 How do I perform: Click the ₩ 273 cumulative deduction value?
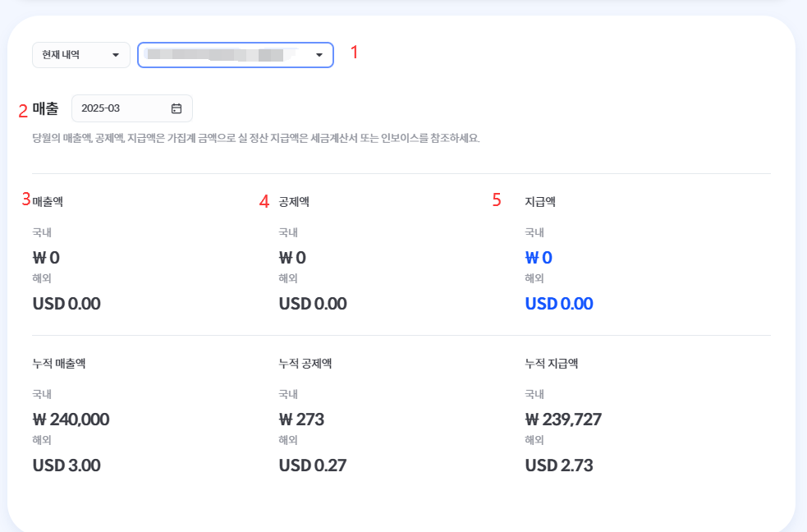click(x=301, y=420)
